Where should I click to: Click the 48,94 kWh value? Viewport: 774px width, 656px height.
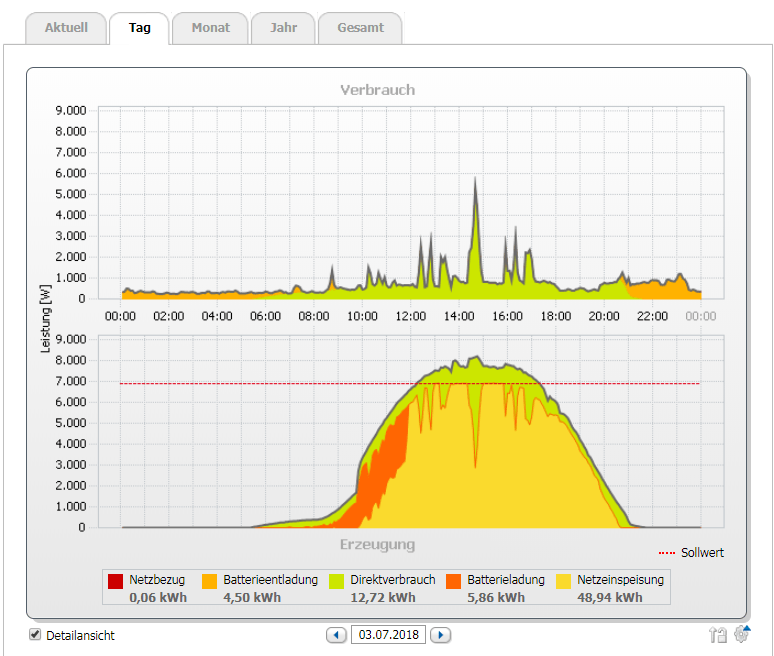pos(610,598)
